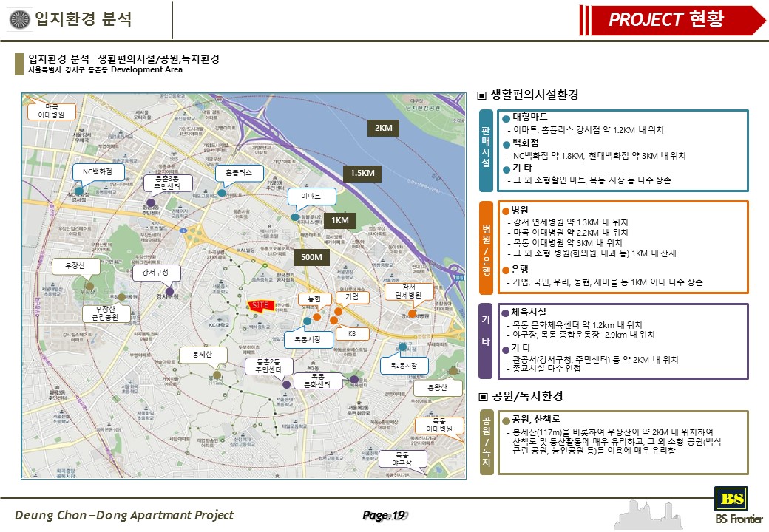Click the 목동시장 map callout
This screenshot has height=532, width=769.
309,339
